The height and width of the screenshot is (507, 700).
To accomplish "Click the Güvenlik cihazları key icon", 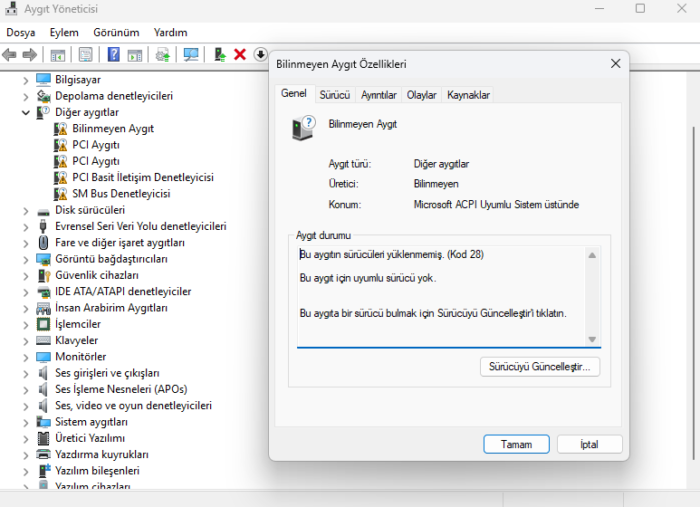I will 43,275.
